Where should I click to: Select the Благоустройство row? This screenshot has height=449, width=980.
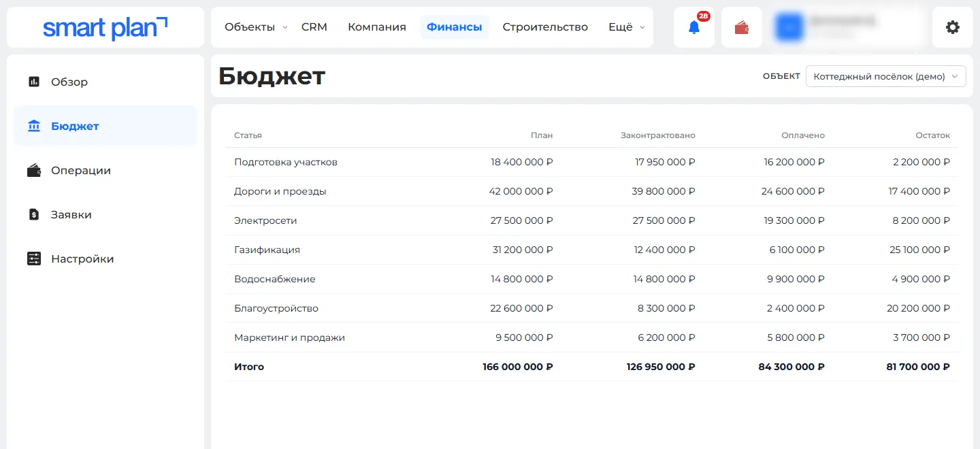tap(592, 308)
